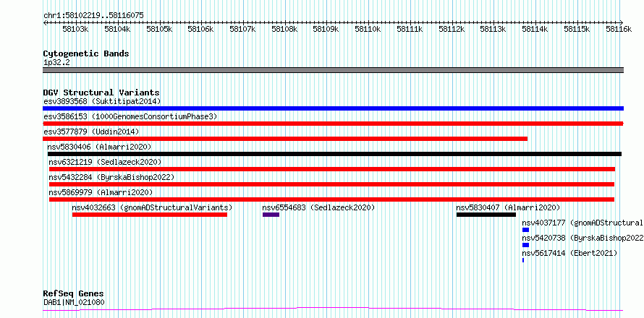Click the 58109k ruler tick label

[326, 29]
